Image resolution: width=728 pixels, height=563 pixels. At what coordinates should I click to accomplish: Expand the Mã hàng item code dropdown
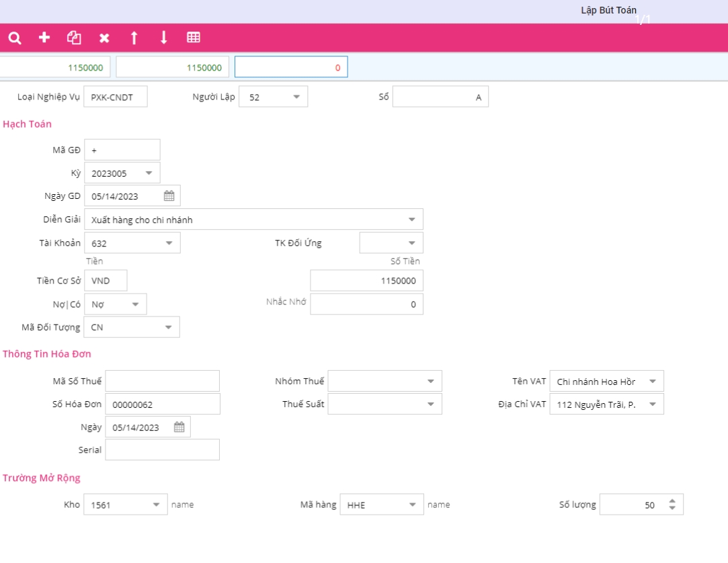[x=412, y=505]
